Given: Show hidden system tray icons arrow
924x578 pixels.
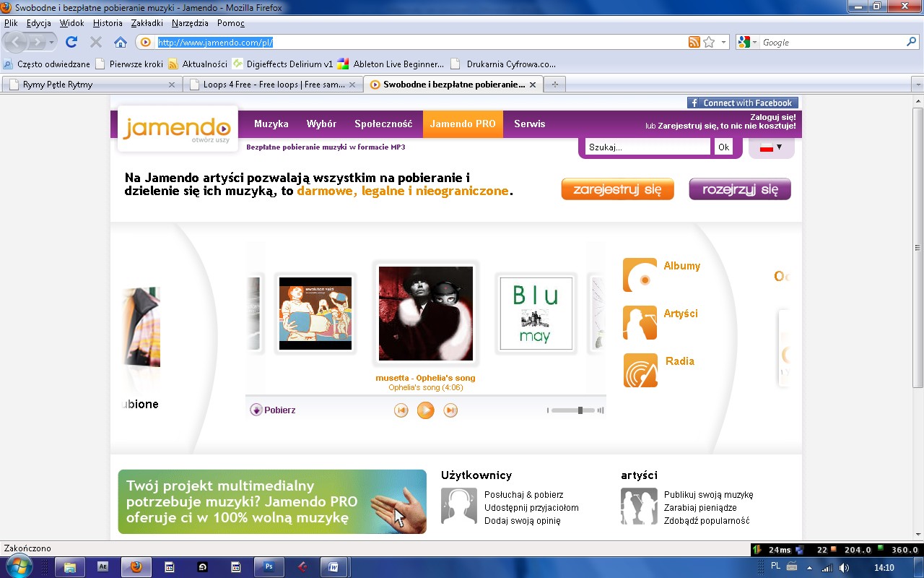Looking at the screenshot, I should tap(809, 568).
